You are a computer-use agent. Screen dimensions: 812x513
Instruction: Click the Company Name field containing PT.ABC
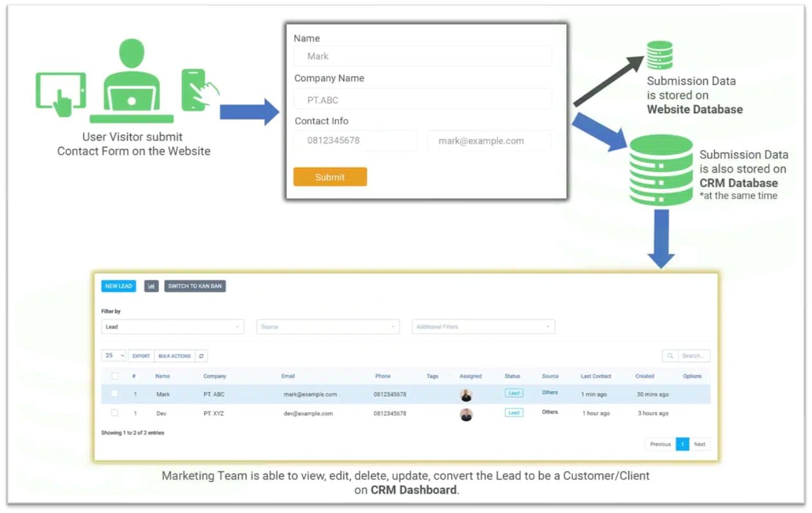[x=423, y=100]
